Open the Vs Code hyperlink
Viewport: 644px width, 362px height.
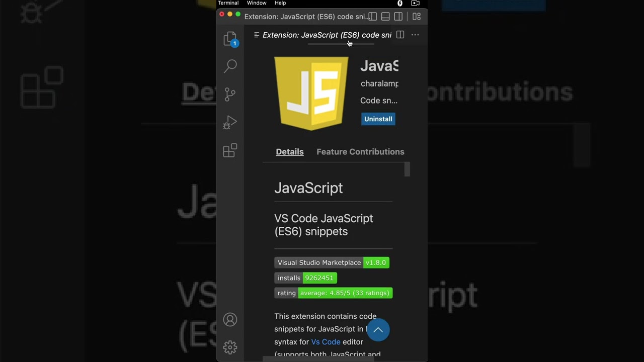pos(326,342)
